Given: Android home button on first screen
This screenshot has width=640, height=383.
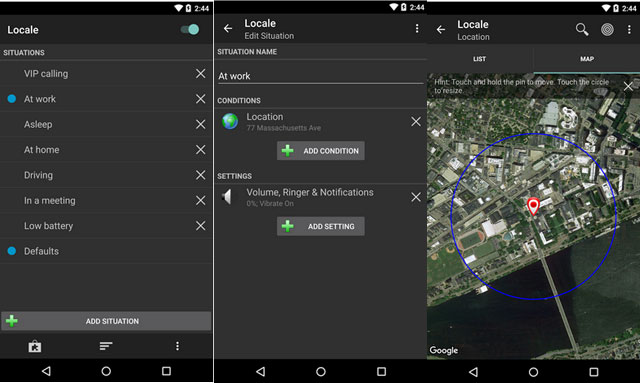Looking at the screenshot, I should point(106,371).
